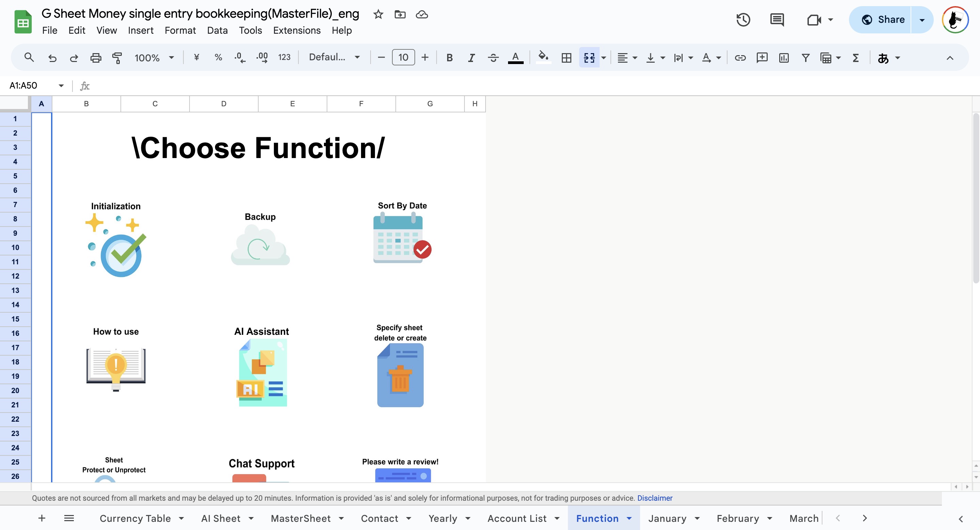980x530 pixels.
Task: Toggle italic formatting
Action: click(471, 58)
